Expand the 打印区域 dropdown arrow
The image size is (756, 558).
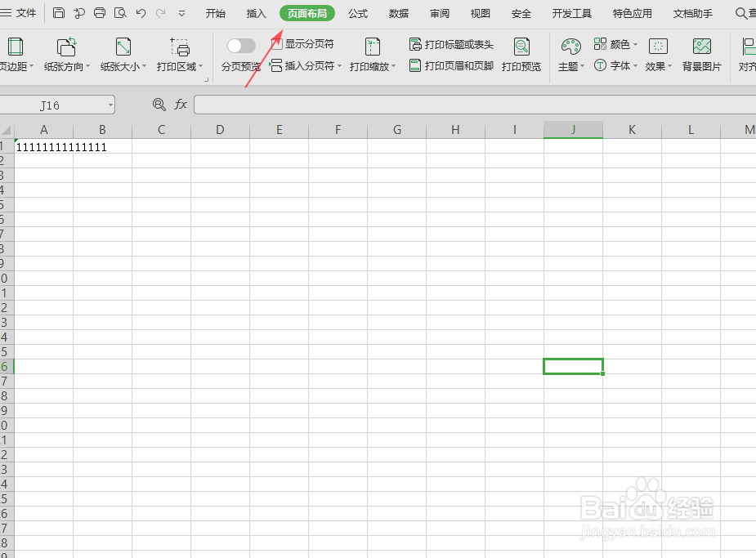pyautogui.click(x=200, y=66)
